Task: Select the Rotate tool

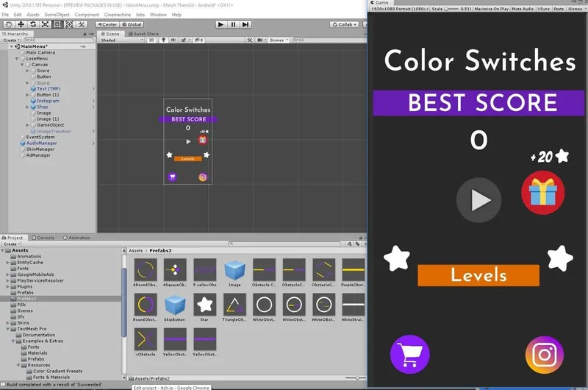Action: click(33, 24)
